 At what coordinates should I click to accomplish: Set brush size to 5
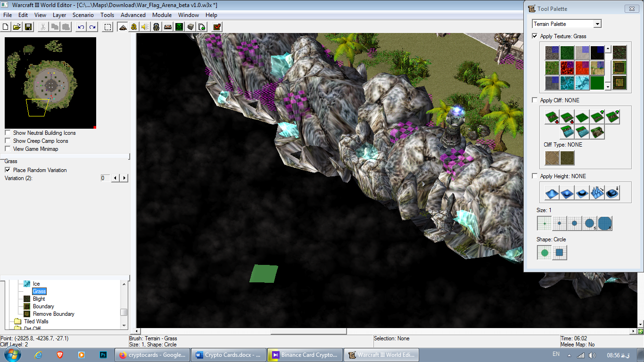pos(590,224)
